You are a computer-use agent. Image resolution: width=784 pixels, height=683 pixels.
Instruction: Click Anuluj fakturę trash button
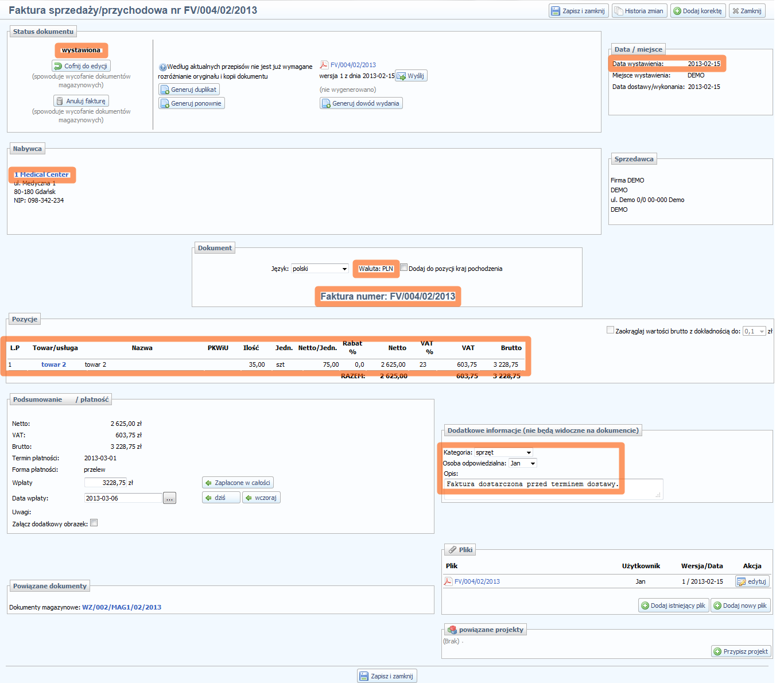81,101
